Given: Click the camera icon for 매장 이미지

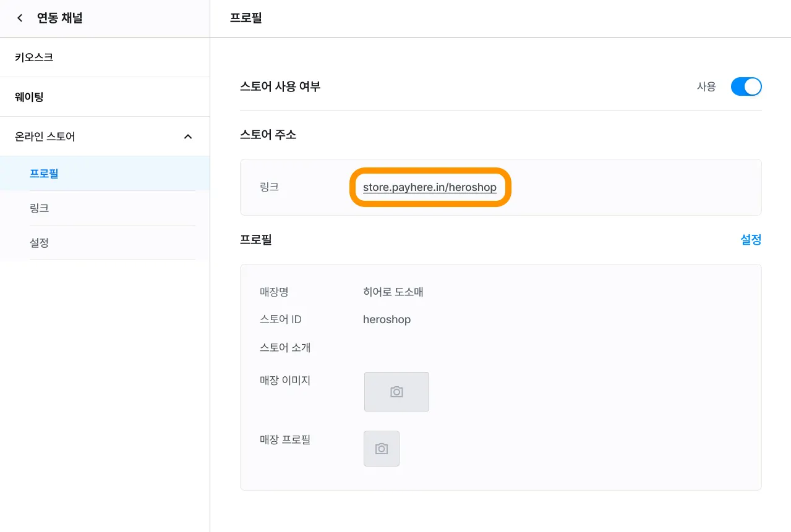Looking at the screenshot, I should (396, 392).
